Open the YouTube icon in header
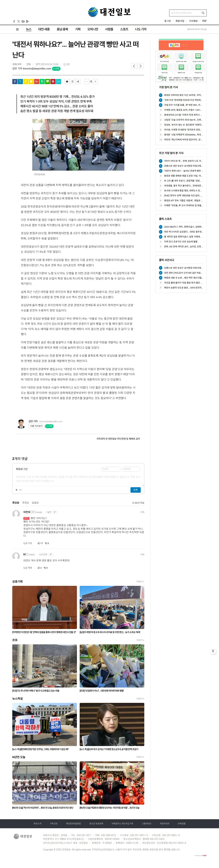Image resolution: width=219 pixels, height=868 pixels. 23,21
